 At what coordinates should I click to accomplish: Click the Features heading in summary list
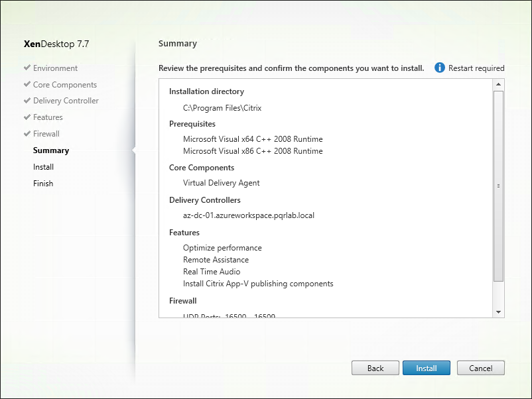pos(184,233)
